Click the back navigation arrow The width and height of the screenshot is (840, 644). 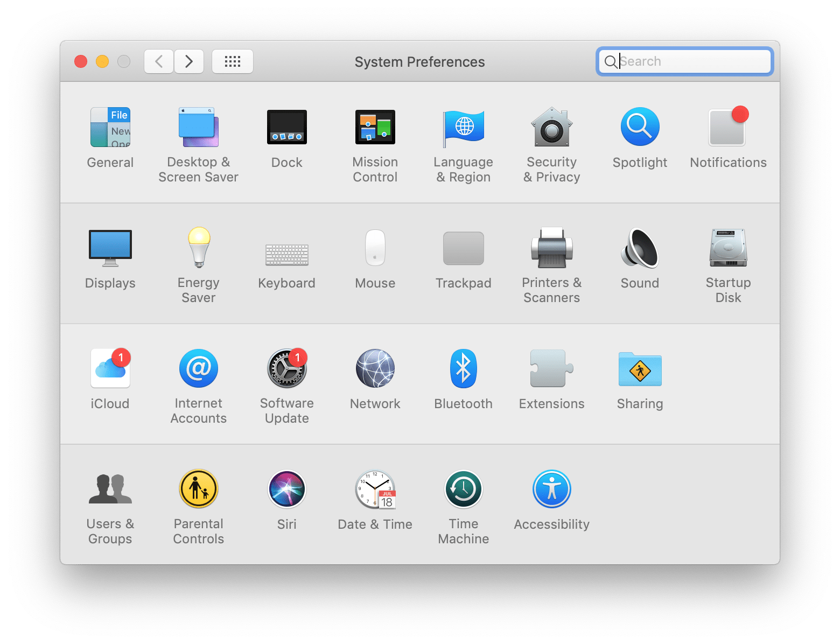pyautogui.click(x=158, y=61)
